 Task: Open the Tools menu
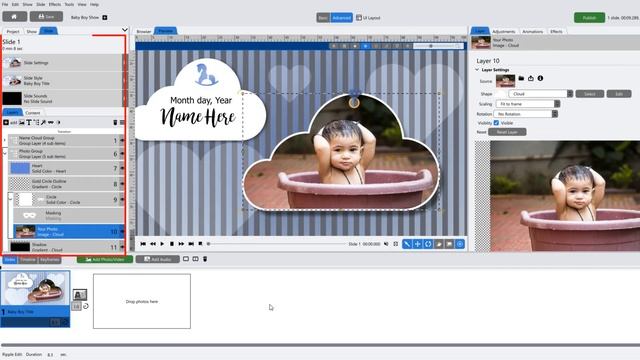[x=69, y=4]
